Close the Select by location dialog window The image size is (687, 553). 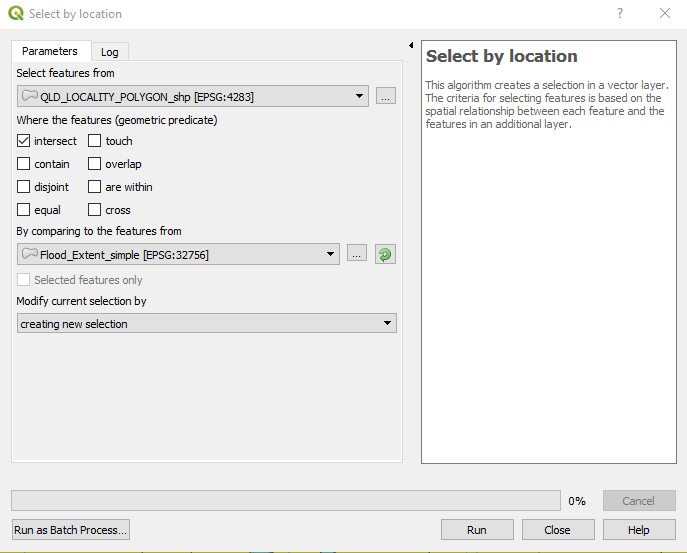tap(665, 14)
